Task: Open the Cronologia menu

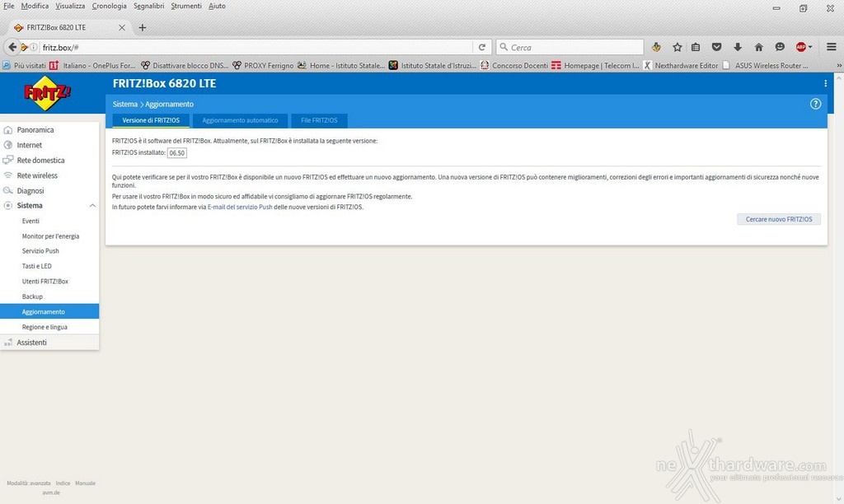Action: 110,6
